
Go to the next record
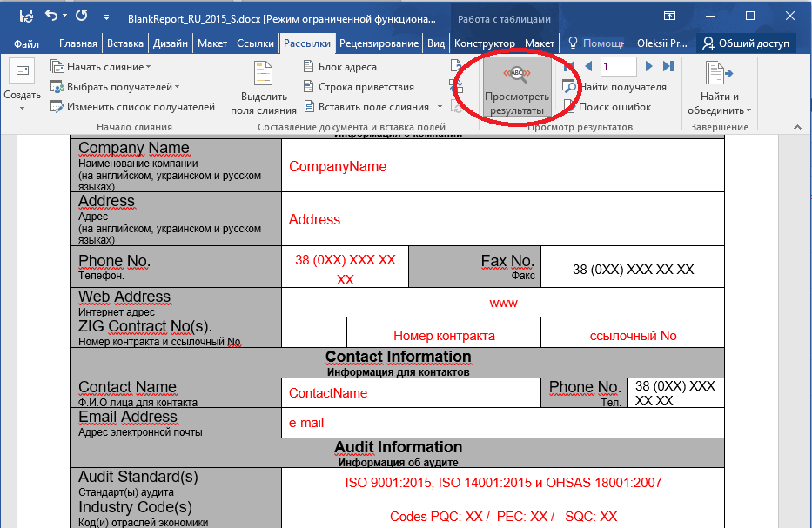[x=648, y=66]
